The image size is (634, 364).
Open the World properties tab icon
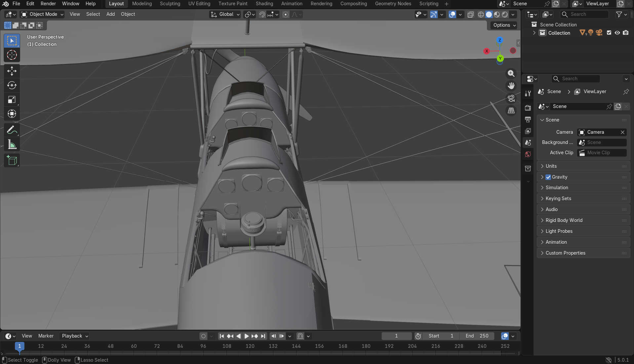[528, 154]
